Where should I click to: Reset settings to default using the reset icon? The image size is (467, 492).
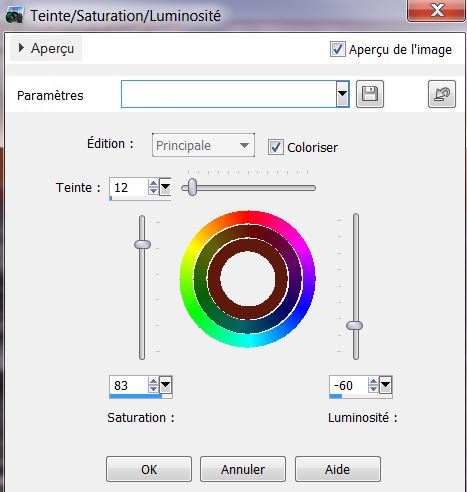[442, 94]
